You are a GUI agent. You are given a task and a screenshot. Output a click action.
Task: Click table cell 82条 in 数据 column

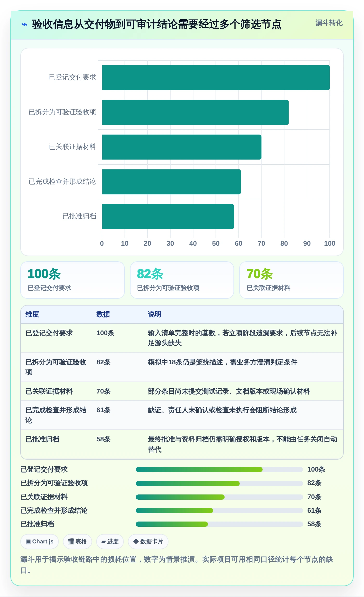click(x=103, y=362)
